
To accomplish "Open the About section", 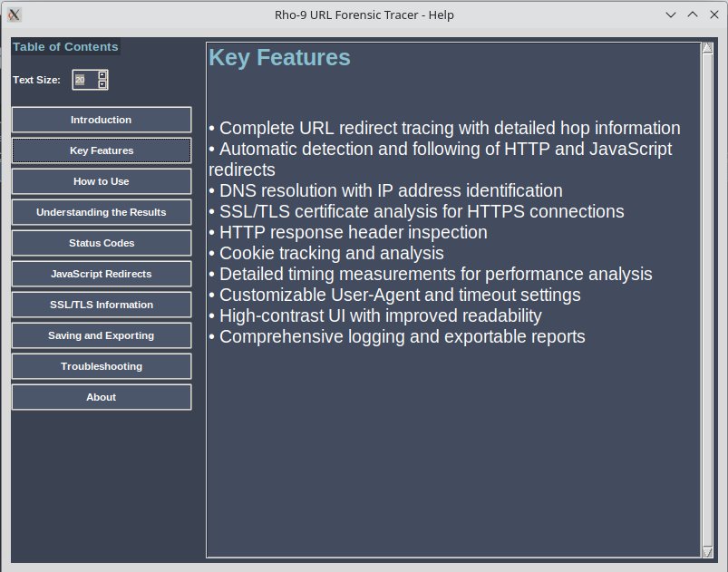I will 101,397.
